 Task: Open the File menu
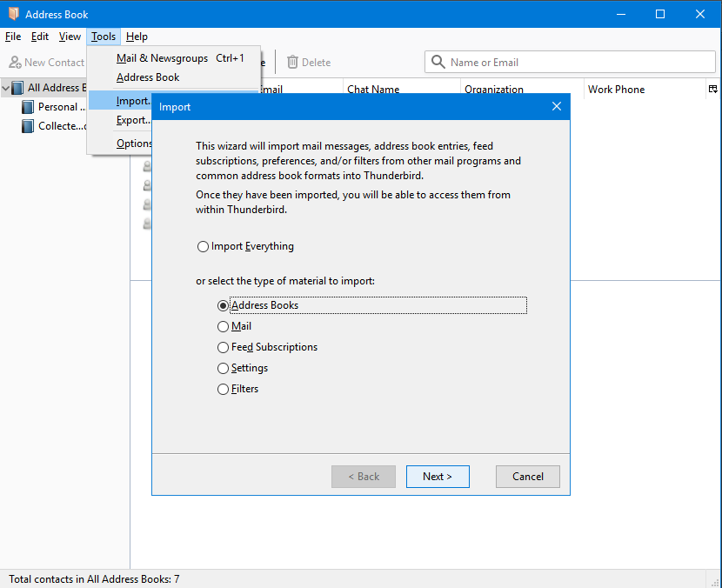point(13,37)
